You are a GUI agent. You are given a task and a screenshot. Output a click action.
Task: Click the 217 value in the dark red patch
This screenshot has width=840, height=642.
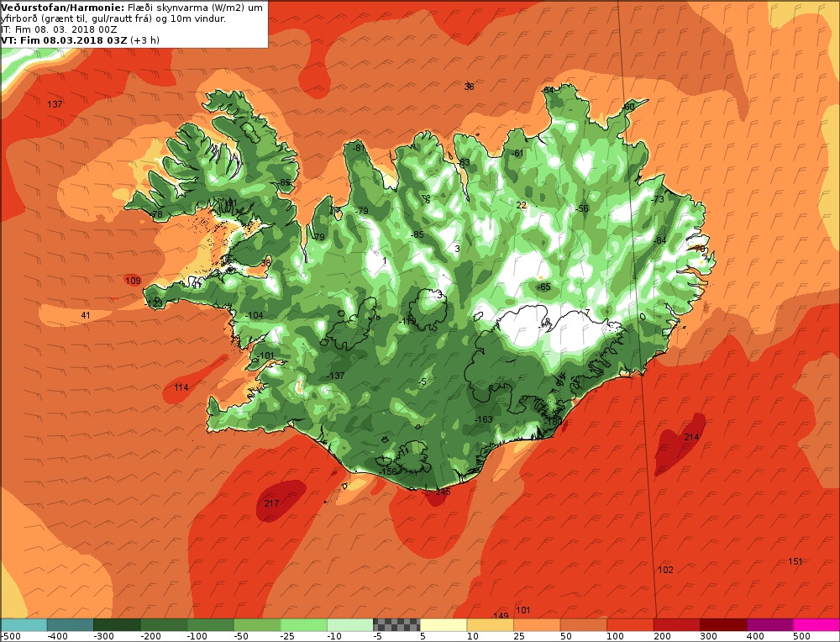[x=271, y=503]
